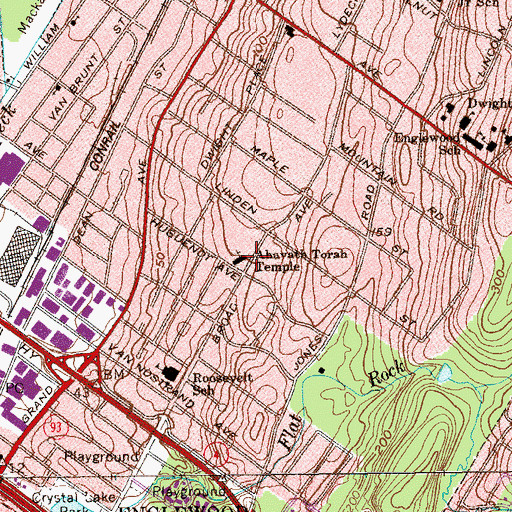Click the 'Rock' brook label
512x512 pixels.
(x=387, y=373)
